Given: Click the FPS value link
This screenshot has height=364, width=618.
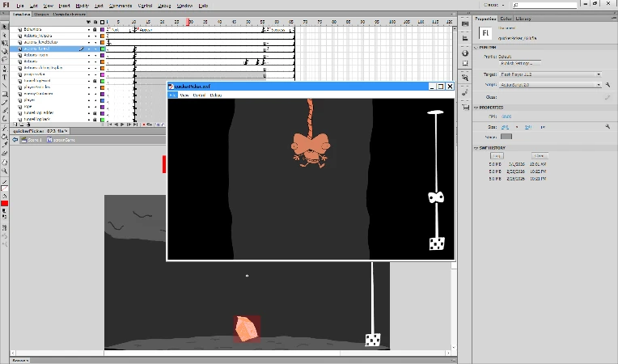Looking at the screenshot, I should click(506, 116).
